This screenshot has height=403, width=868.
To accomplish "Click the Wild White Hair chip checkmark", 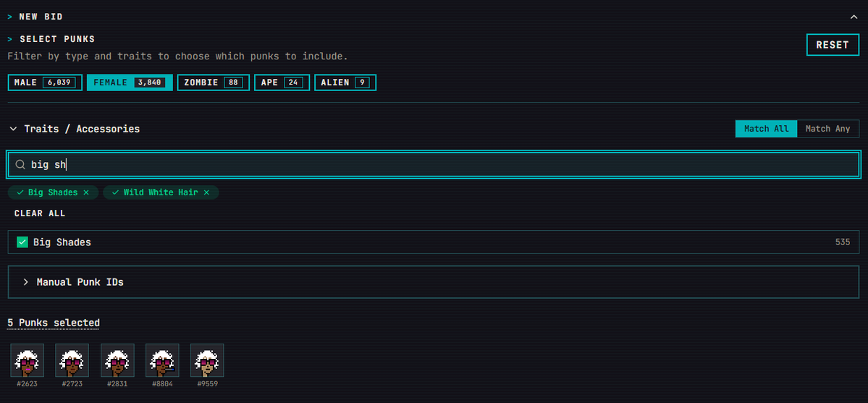I will click(x=116, y=192).
